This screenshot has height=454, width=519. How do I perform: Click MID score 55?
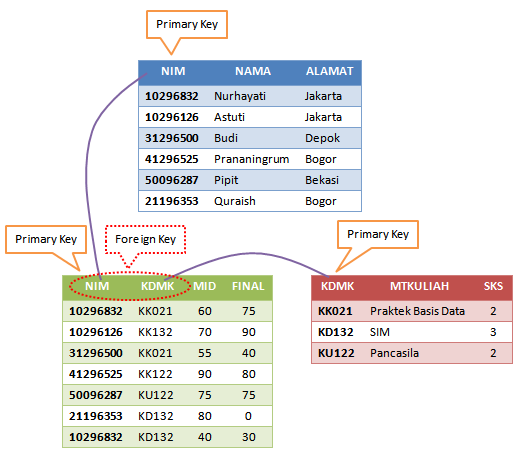click(x=205, y=353)
